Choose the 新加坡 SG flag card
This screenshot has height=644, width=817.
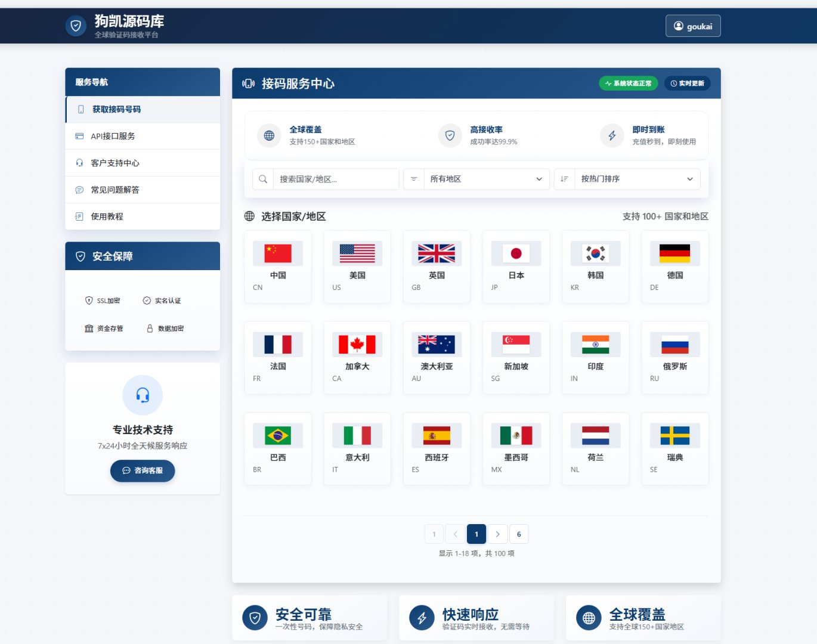tap(516, 358)
